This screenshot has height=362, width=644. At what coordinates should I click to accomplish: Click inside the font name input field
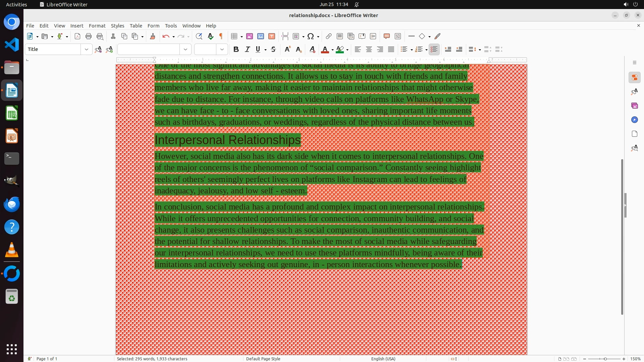coord(149,49)
